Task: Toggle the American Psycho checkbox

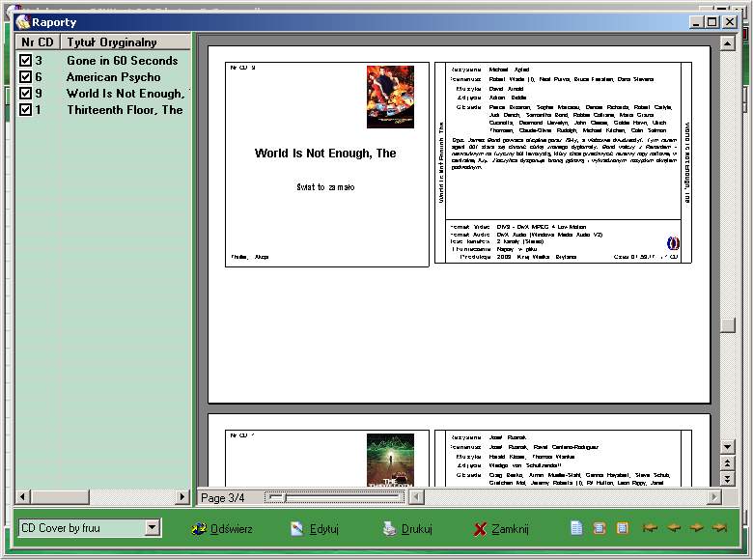Action: [26, 77]
